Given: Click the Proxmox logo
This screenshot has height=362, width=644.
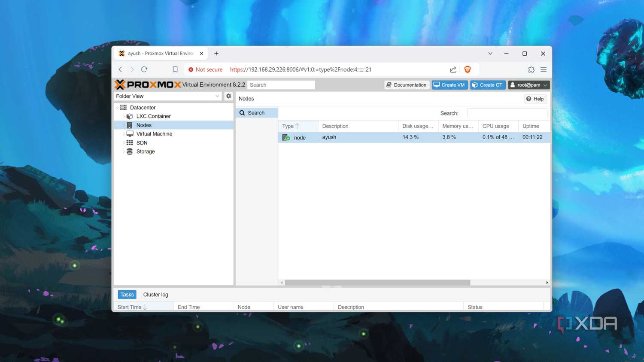Looking at the screenshot, I should [x=148, y=84].
